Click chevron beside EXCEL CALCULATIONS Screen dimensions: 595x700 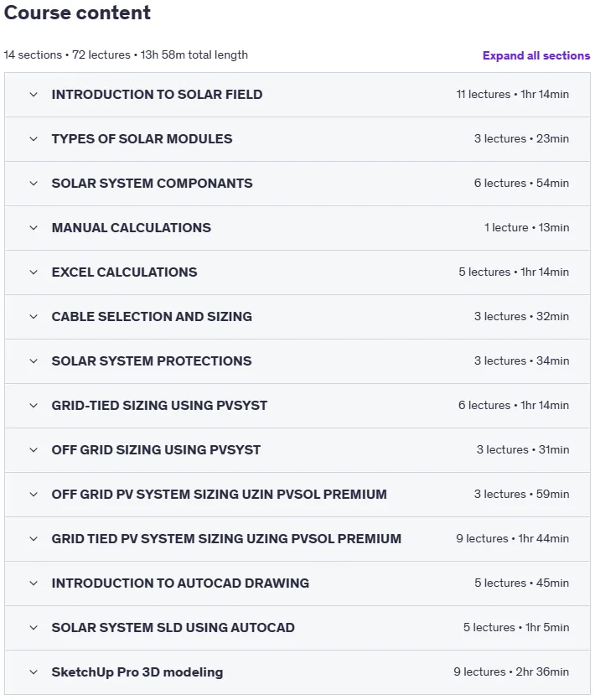(x=34, y=272)
